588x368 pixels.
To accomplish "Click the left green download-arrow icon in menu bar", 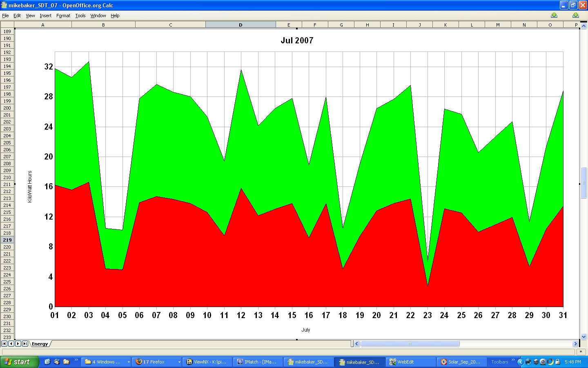I will [554, 15].
